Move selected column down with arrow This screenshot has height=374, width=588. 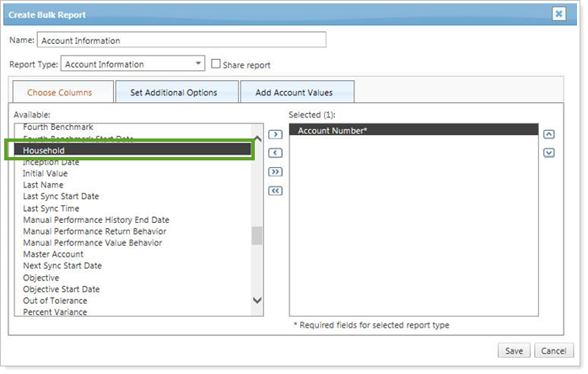click(548, 153)
